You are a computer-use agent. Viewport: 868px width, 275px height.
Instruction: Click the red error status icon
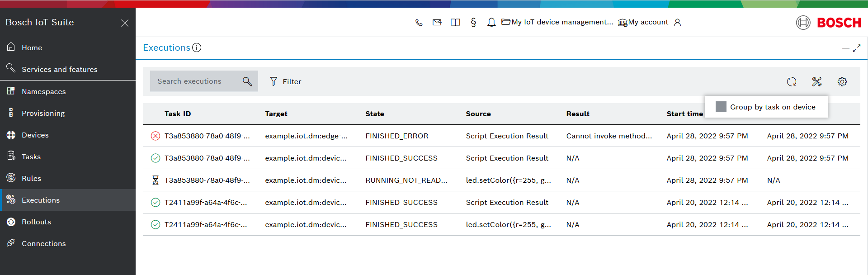(156, 136)
